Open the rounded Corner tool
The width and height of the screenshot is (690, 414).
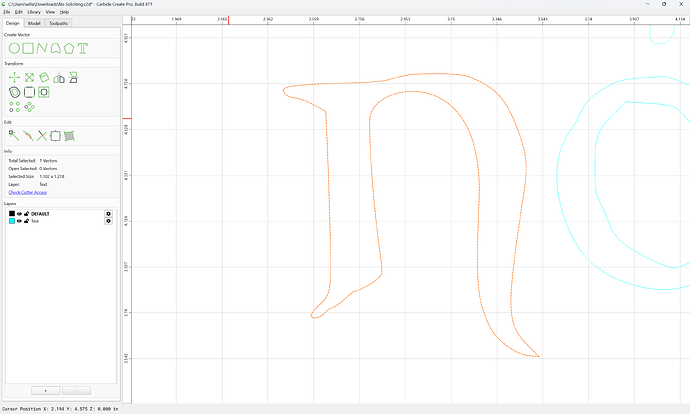coord(29,92)
